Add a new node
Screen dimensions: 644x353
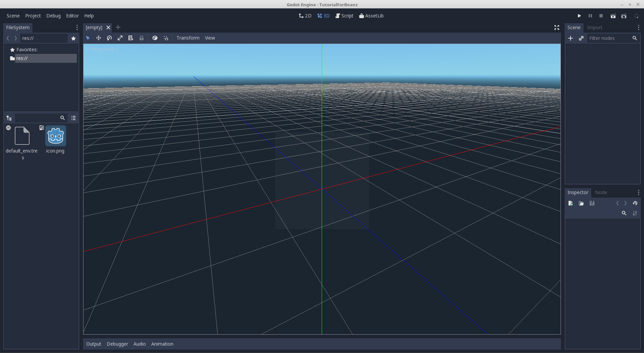571,38
